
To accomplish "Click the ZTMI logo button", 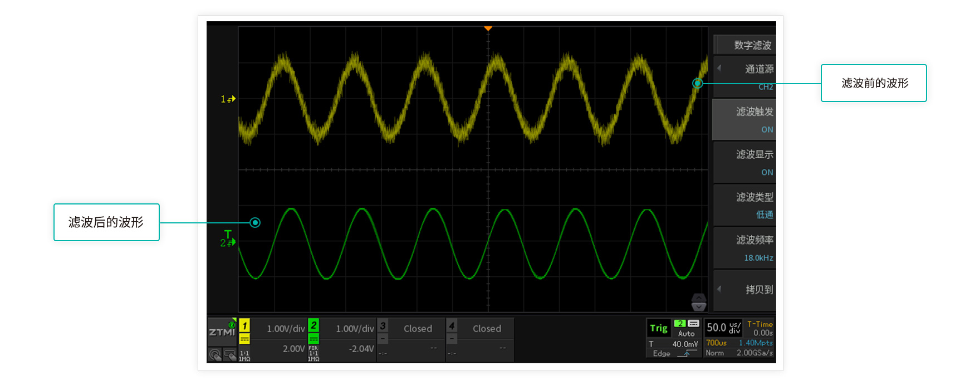I will coord(222,331).
